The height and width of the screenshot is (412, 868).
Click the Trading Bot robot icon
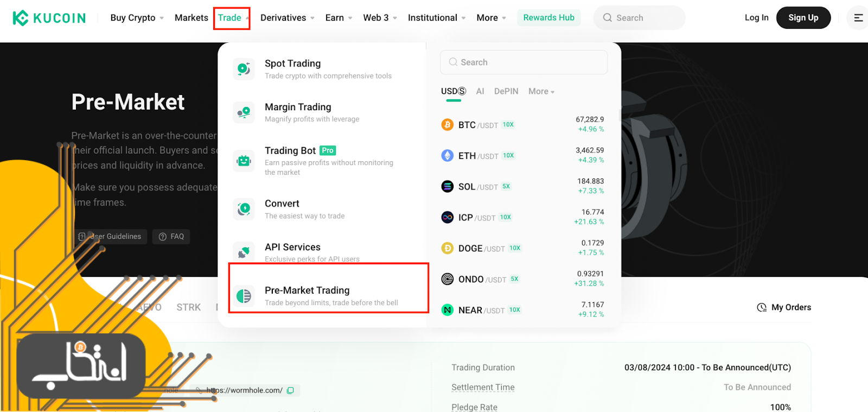(244, 161)
